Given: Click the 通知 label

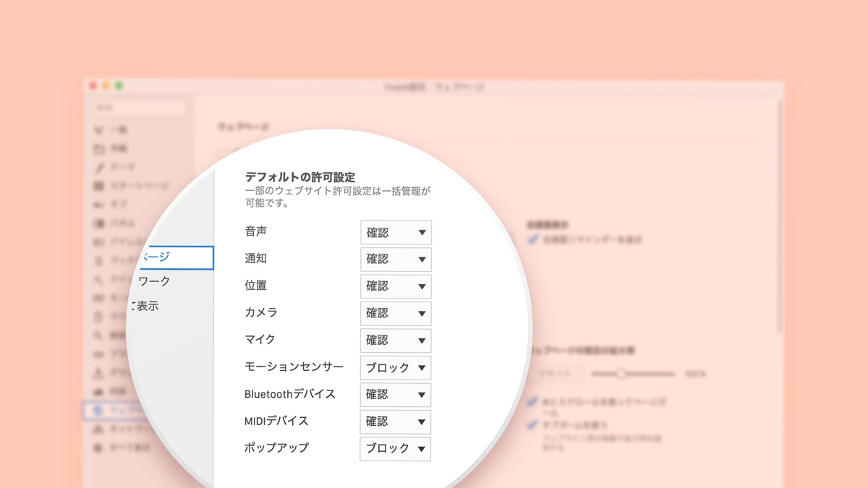Looking at the screenshot, I should coord(256,258).
